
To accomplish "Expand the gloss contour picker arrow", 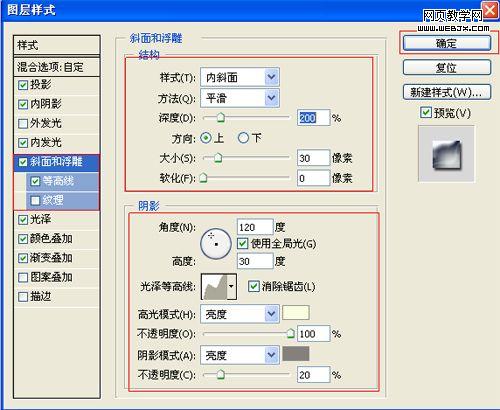I will [x=232, y=287].
